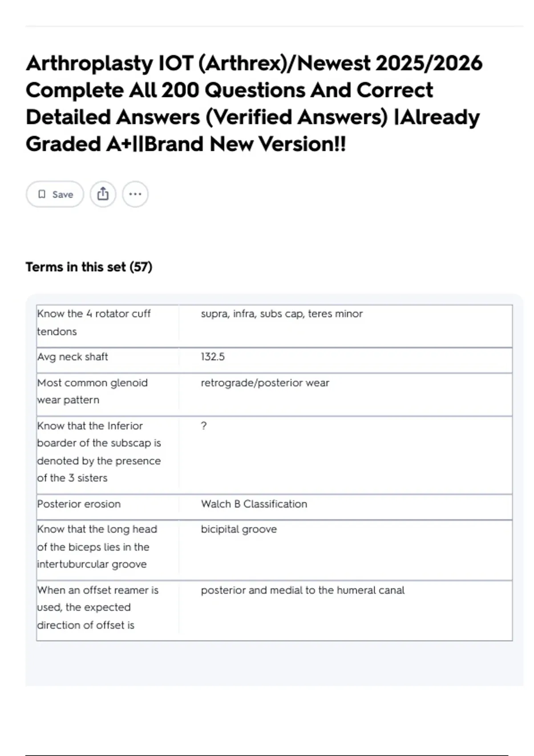Viewport: 534px width, 756px height.
Task: Click the 'Walch B Classification' definition
Action: click(254, 504)
